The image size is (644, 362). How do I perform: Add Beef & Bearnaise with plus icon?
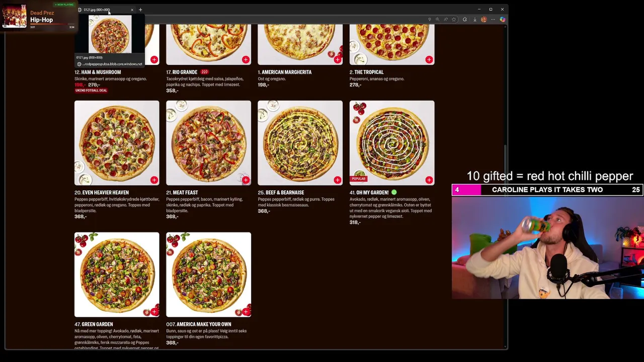pyautogui.click(x=337, y=180)
